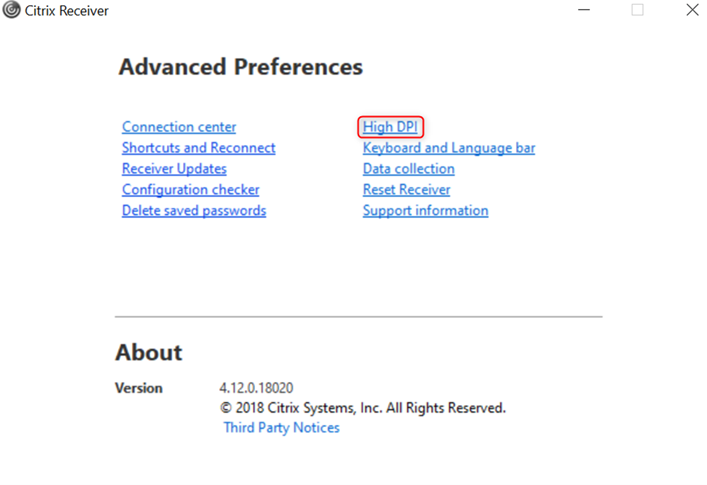The height and width of the screenshot is (485, 707).
Task: Minimize the Citrix Receiver window
Action: click(x=584, y=9)
